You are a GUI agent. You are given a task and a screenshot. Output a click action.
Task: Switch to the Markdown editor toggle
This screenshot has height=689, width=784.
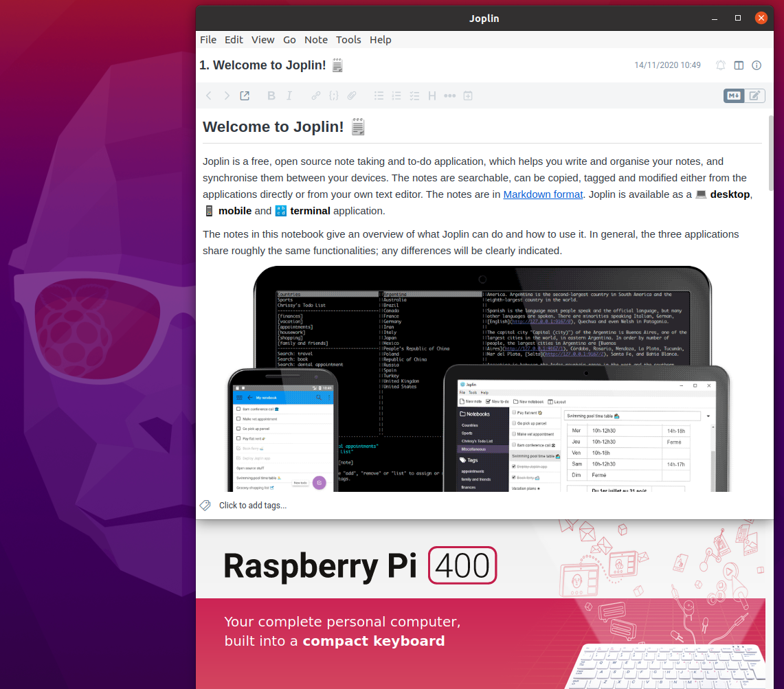click(734, 95)
